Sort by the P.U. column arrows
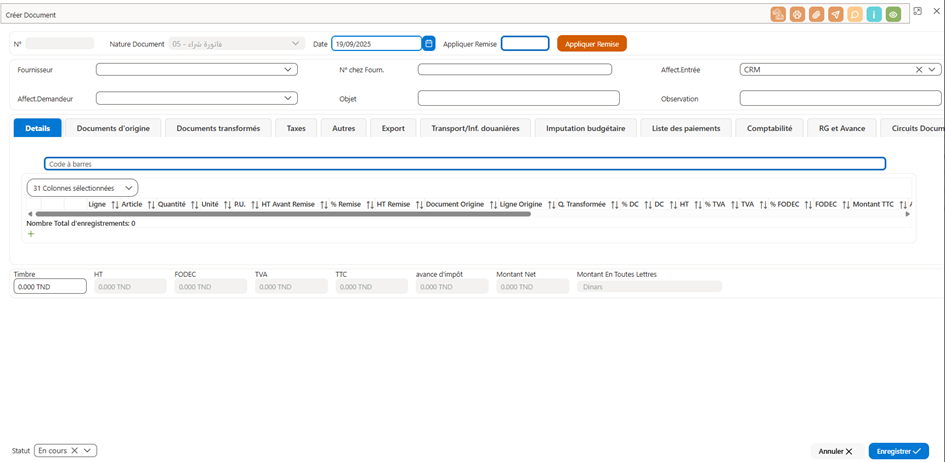The height and width of the screenshot is (462, 945). 255,205
